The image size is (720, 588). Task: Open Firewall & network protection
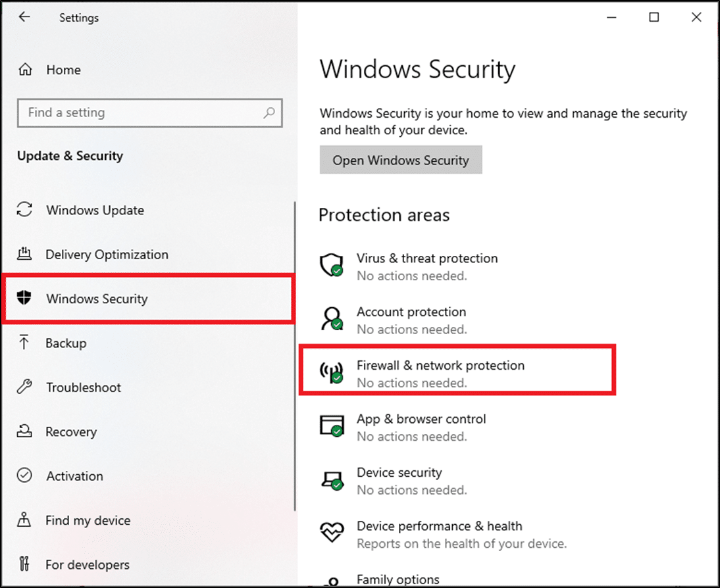[x=440, y=366]
